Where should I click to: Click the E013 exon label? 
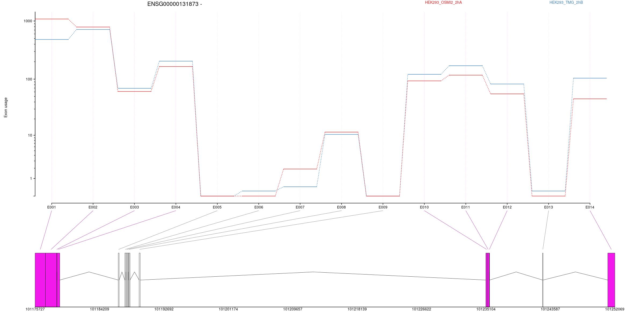tap(548, 207)
